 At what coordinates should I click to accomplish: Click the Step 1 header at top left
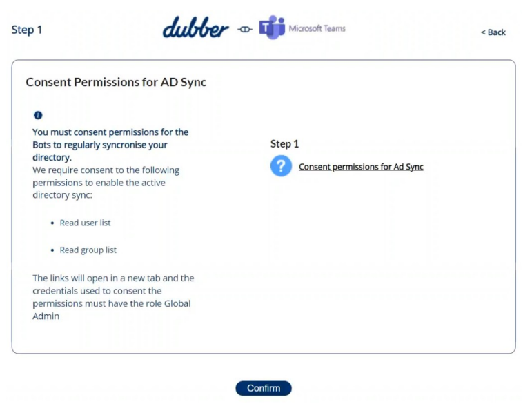[x=27, y=30]
